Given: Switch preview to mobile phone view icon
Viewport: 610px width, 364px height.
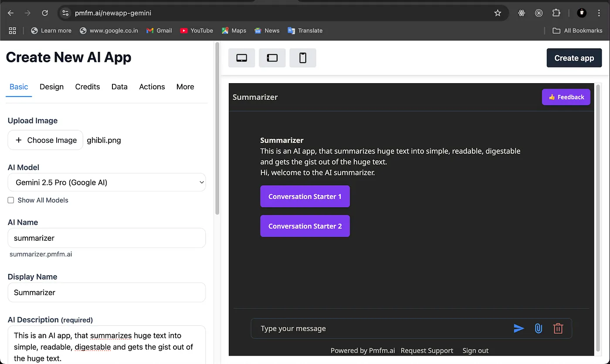Looking at the screenshot, I should [303, 58].
